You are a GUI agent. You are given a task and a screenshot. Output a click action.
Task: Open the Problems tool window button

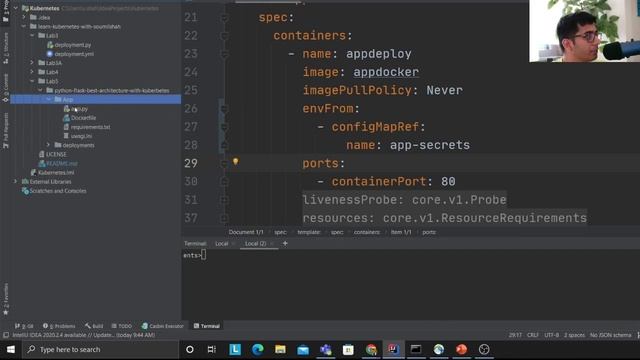(59, 326)
